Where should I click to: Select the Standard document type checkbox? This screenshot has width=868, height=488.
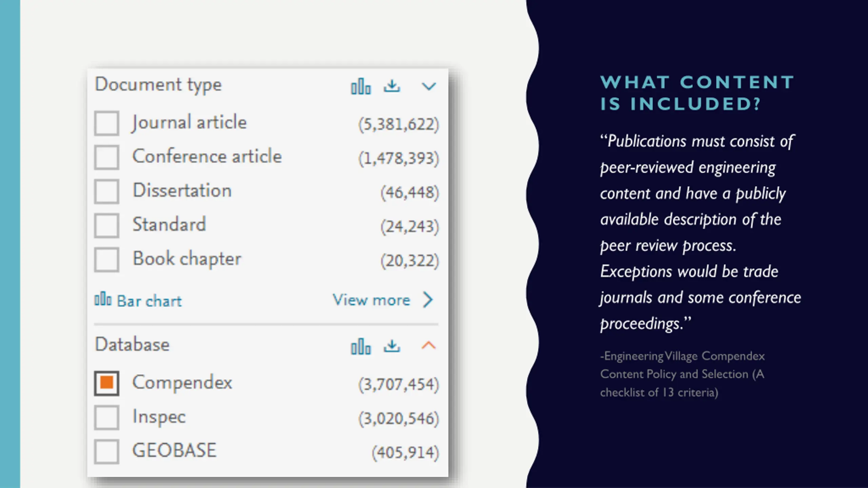tap(106, 225)
